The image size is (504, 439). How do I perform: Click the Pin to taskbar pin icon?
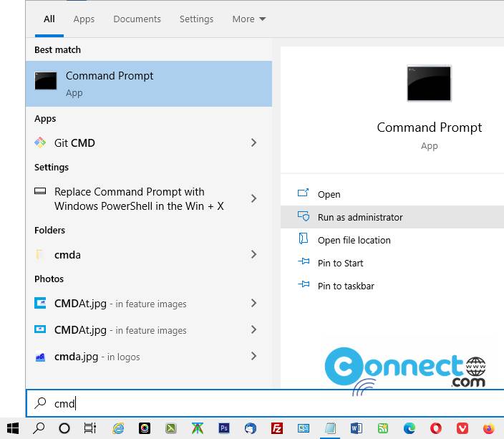tap(304, 284)
